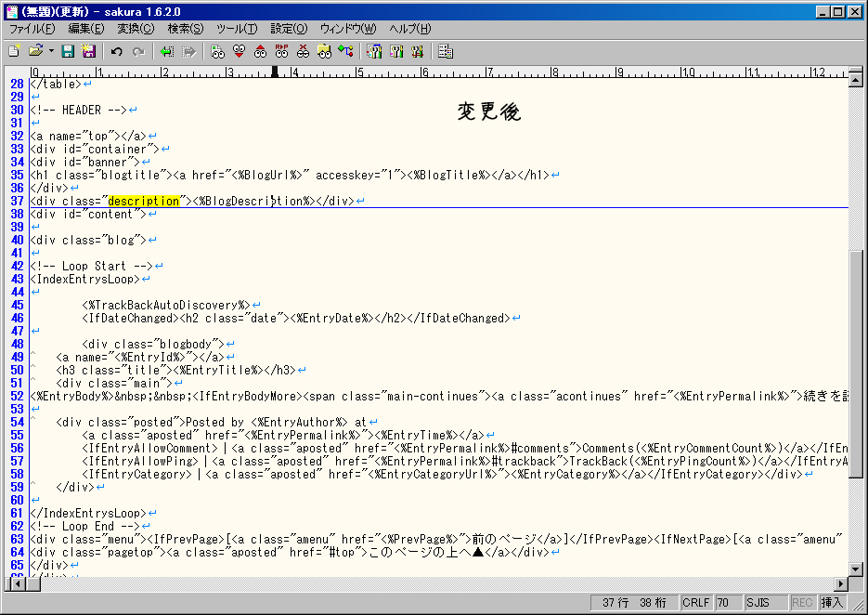Image resolution: width=868 pixels, height=615 pixels.
Task: Click line number 43 in gutter
Action: 17,280
